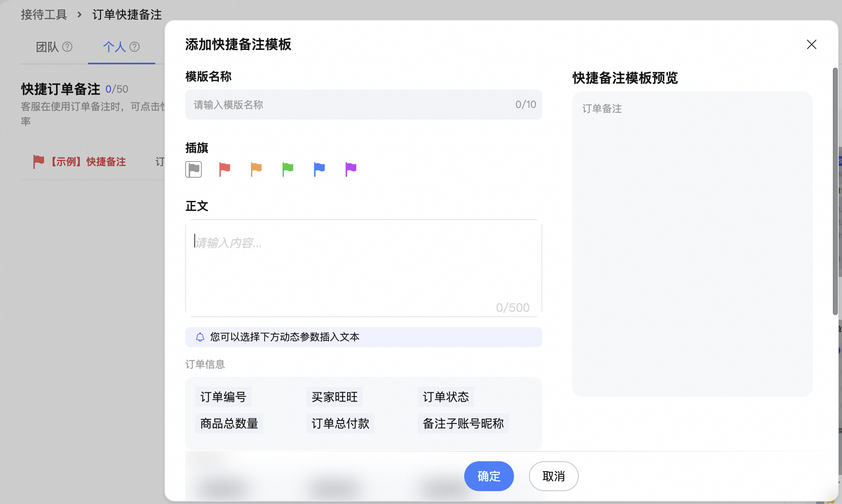Insert the 备注子账号昵称 parameter

coord(463,423)
